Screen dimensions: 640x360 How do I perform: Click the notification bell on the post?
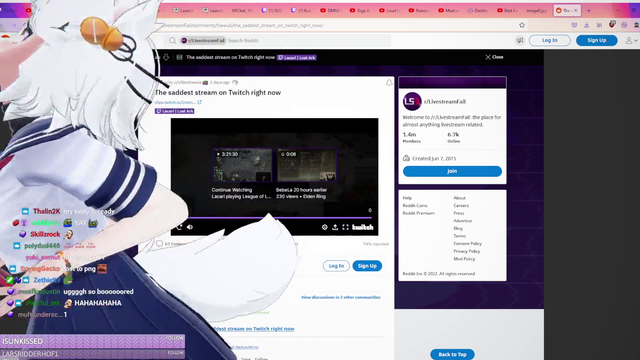pyautogui.click(x=389, y=83)
